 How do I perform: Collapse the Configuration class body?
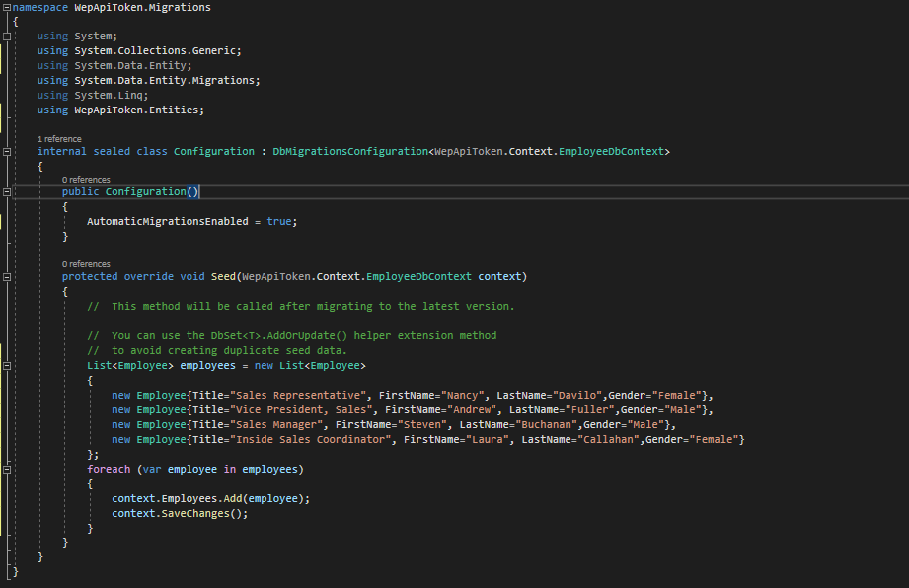tap(6, 150)
